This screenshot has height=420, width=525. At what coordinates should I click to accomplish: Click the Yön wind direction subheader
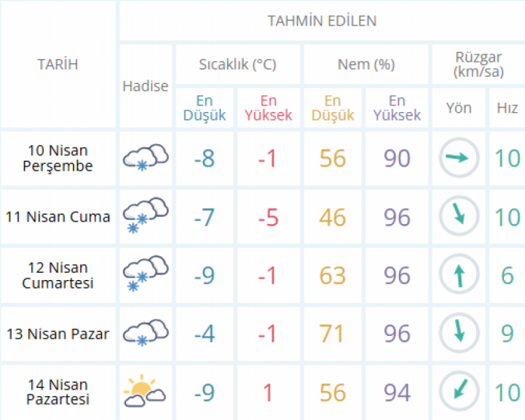(459, 108)
